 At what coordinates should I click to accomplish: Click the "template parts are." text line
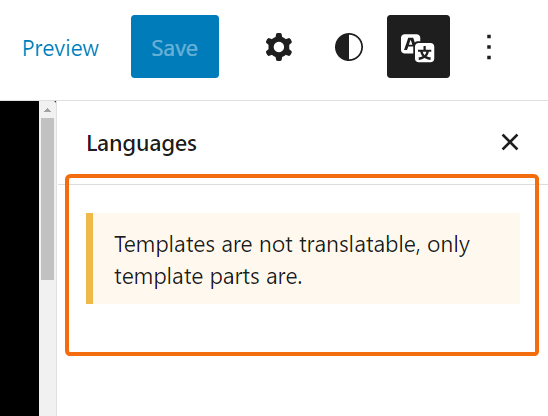pos(208,277)
